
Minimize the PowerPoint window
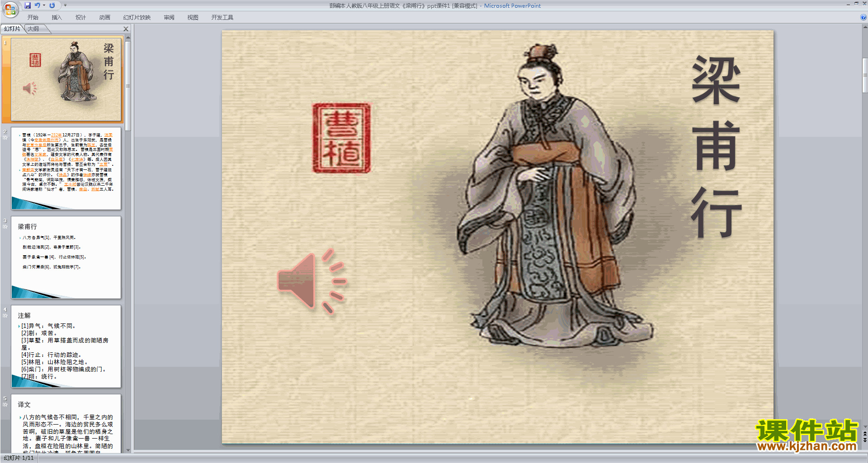[848, 4]
